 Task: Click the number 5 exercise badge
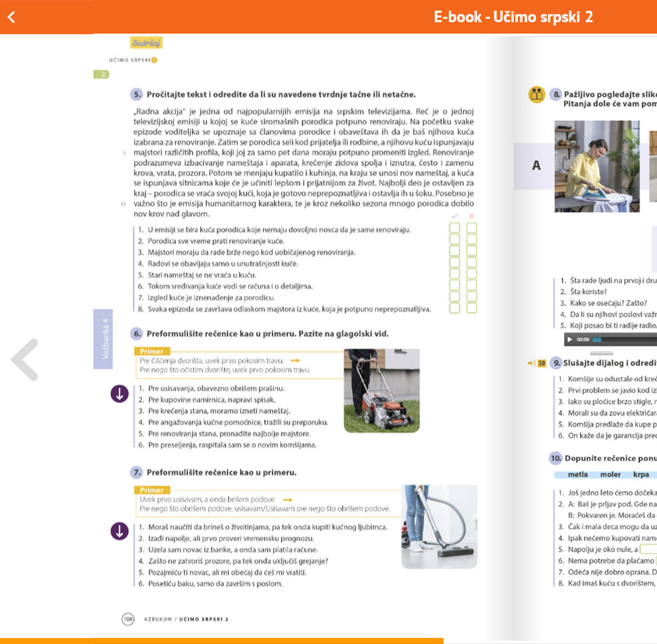tap(136, 94)
